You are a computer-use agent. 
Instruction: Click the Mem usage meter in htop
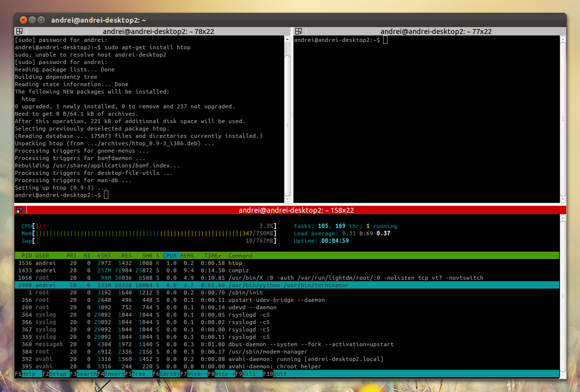point(148,233)
